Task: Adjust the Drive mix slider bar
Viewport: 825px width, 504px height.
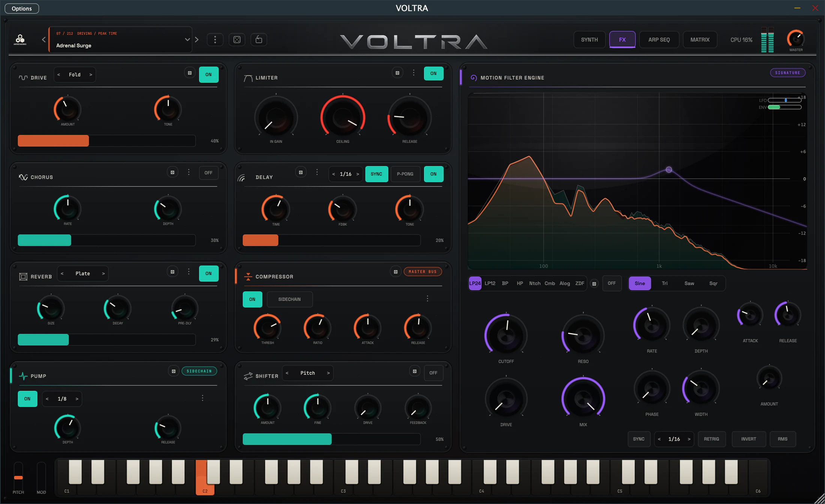Action: [106, 141]
